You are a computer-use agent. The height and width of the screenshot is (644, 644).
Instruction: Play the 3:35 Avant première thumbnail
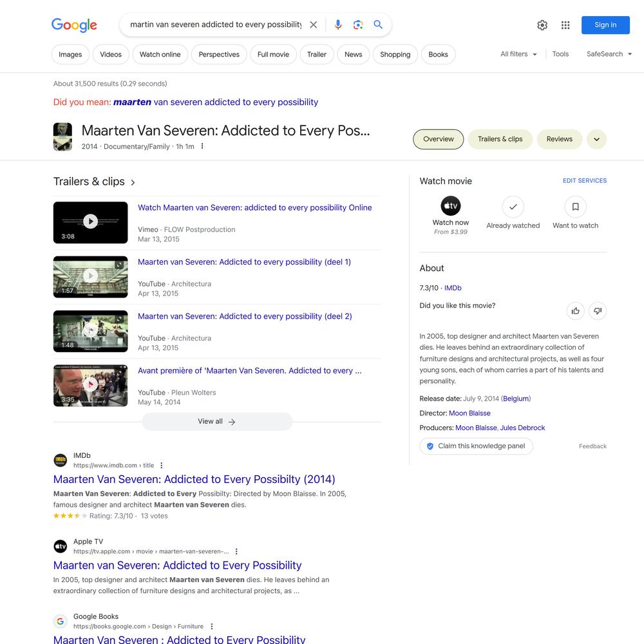(90, 386)
